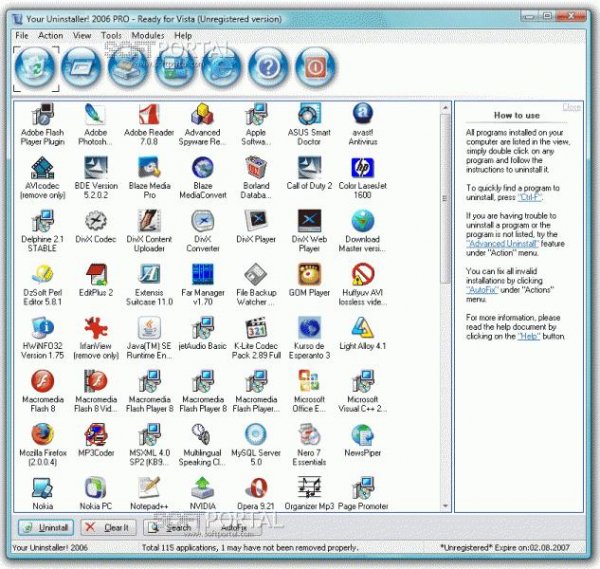Select Advanced Spyware Remover icon
Screen dimensions: 600x569
click(203, 114)
